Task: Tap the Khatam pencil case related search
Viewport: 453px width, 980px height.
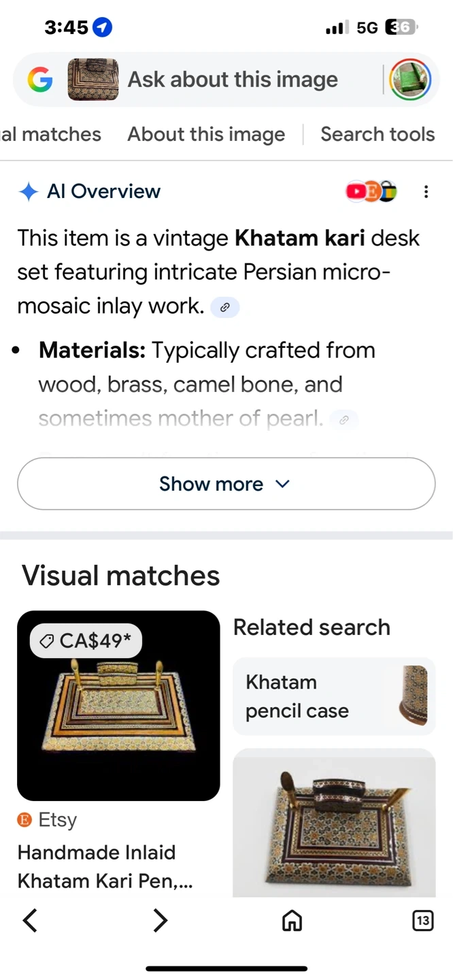Action: tap(334, 696)
